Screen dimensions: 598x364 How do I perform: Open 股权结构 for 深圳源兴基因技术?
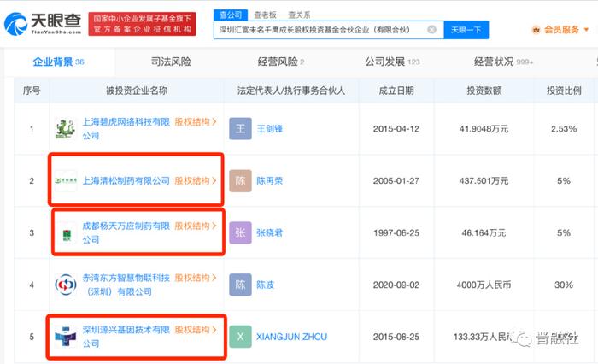(x=196, y=330)
